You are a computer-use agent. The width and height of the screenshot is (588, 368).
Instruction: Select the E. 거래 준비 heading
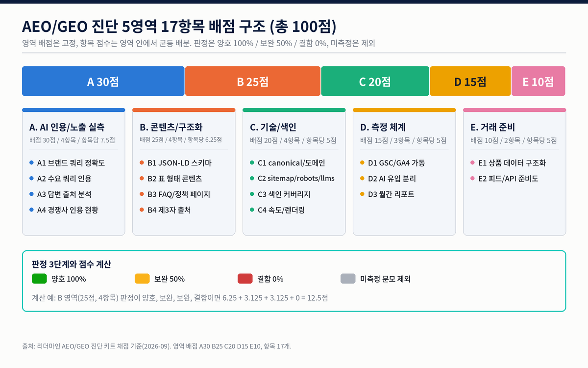click(493, 128)
